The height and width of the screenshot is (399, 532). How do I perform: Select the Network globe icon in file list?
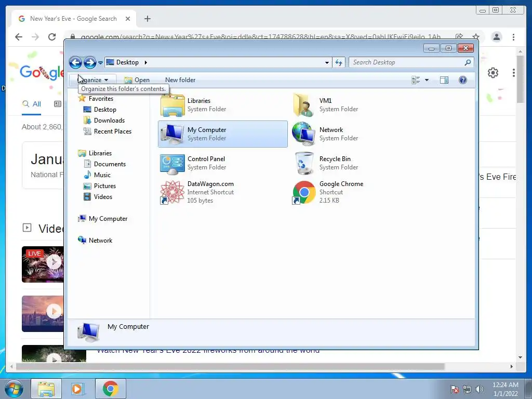coord(303,134)
